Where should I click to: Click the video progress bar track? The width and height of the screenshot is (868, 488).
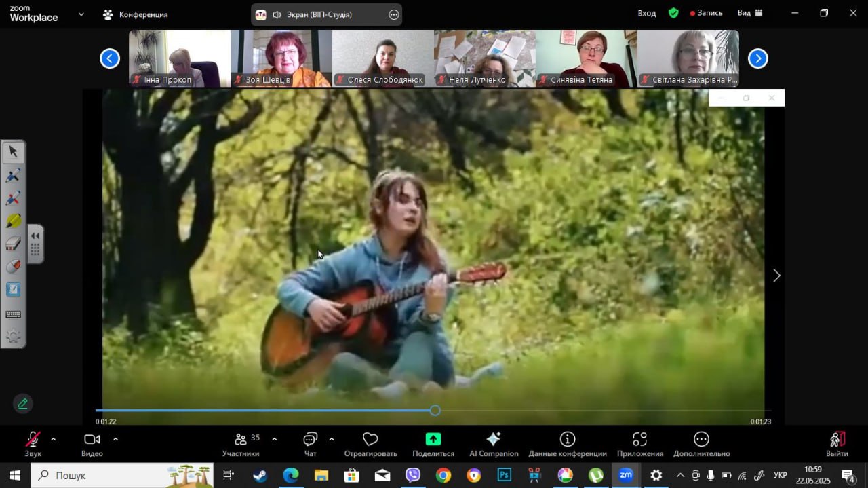click(x=433, y=410)
